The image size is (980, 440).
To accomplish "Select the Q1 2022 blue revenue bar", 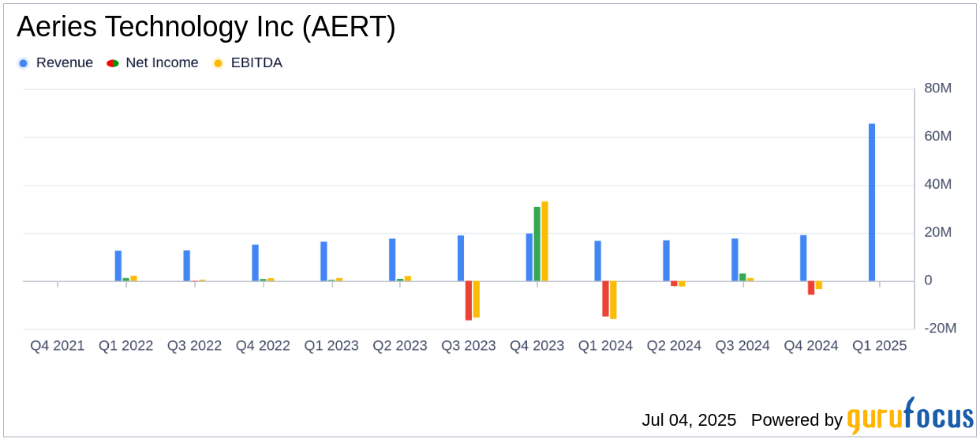I will click(x=118, y=266).
